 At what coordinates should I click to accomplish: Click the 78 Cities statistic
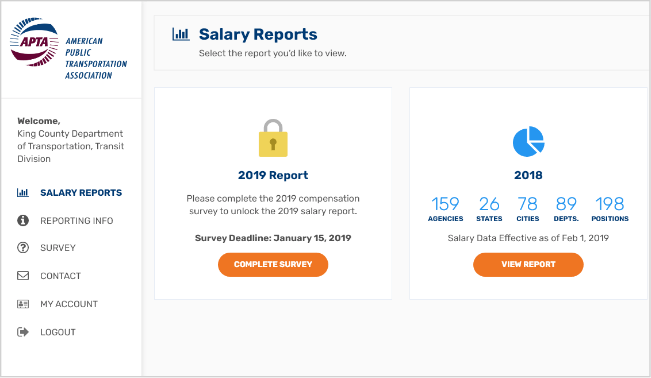point(528,209)
